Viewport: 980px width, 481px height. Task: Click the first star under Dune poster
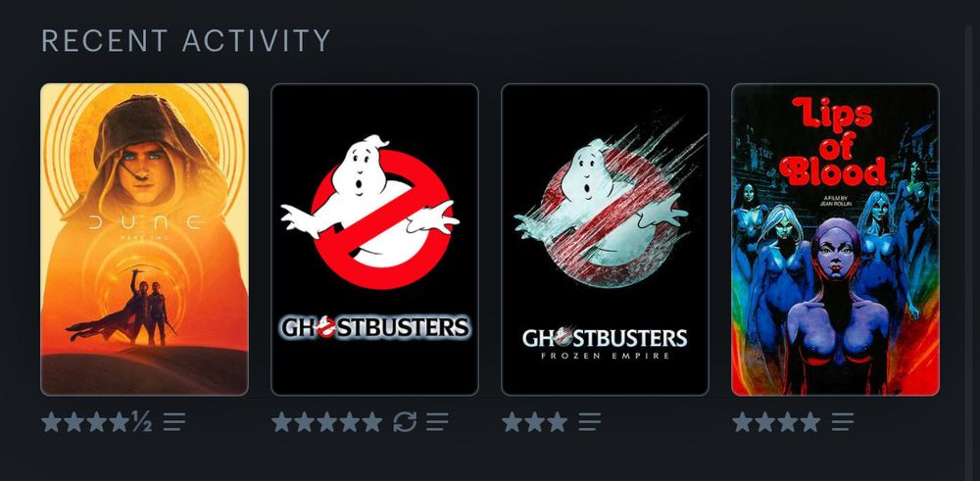(x=52, y=422)
